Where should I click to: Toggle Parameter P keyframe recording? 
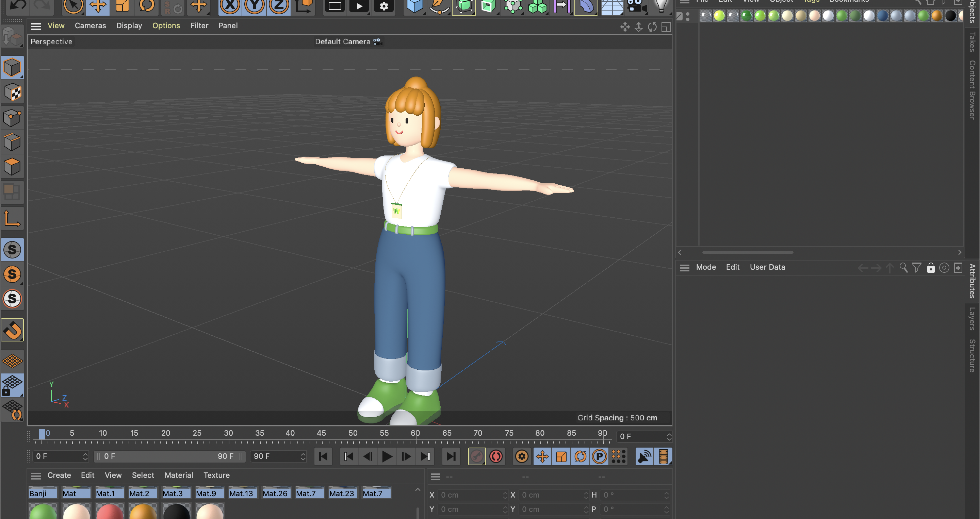[x=599, y=456]
